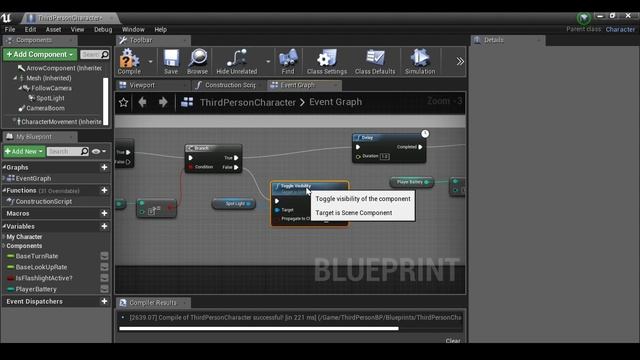Browse to asset in Content Browser

point(198,61)
